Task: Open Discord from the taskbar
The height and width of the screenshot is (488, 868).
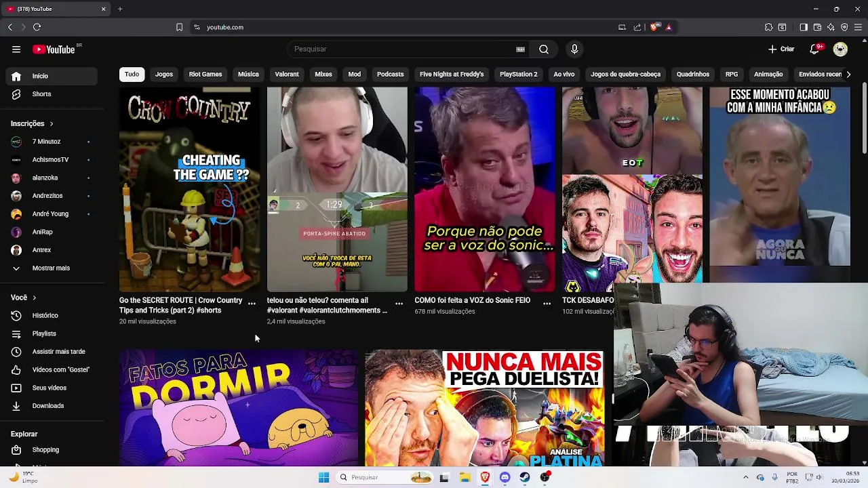Action: pyautogui.click(x=505, y=477)
